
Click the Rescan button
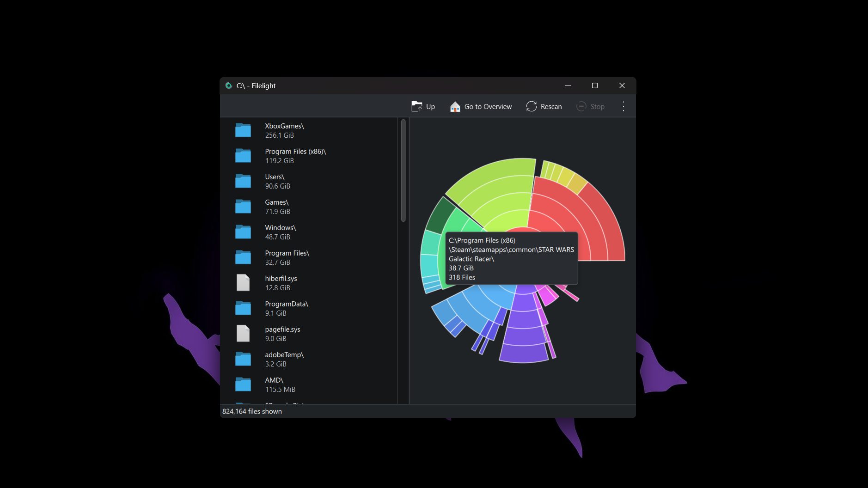(544, 107)
